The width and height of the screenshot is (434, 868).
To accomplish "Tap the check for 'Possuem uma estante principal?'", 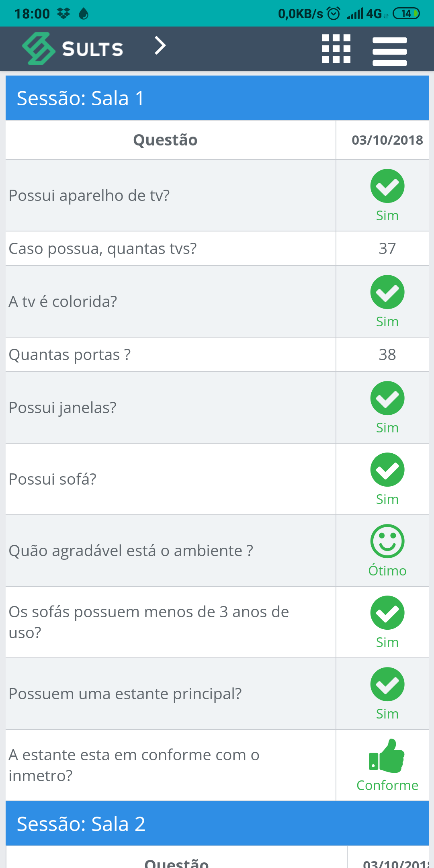I will pos(387,684).
